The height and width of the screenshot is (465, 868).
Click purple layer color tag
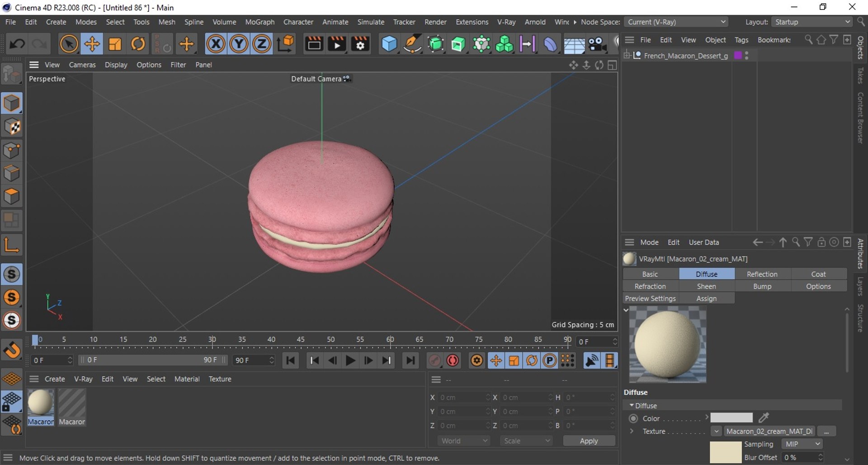pos(738,55)
